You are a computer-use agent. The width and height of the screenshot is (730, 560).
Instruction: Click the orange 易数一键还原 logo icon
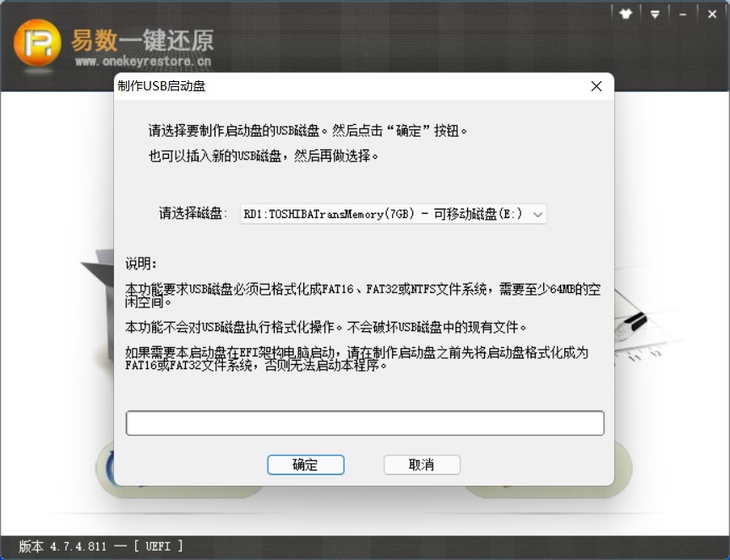pyautogui.click(x=37, y=43)
